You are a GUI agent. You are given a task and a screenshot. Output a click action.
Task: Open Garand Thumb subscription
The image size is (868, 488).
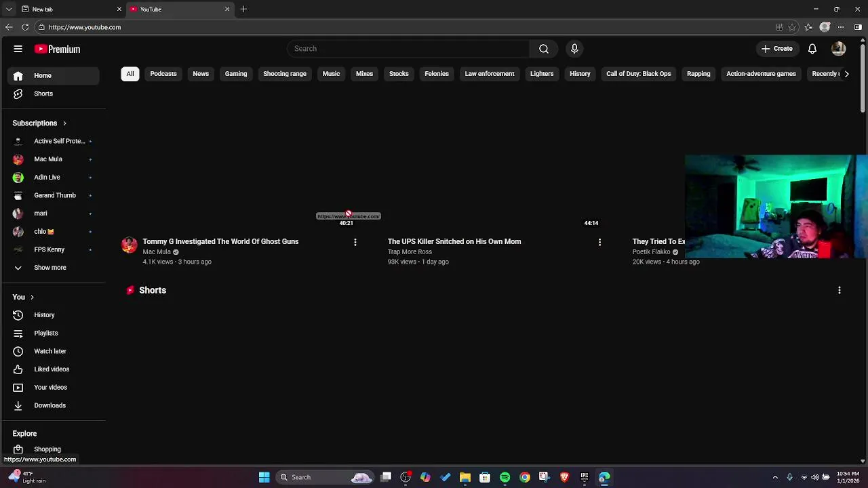pos(54,195)
